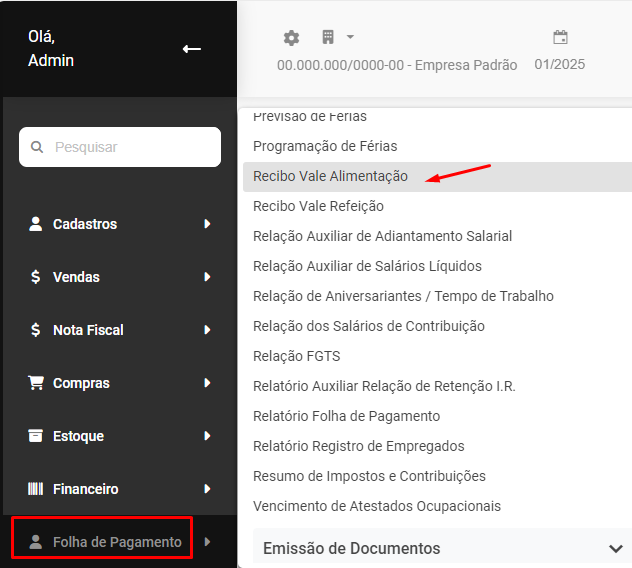Click the Vendas dollar icon
The image size is (632, 568).
click(35, 277)
